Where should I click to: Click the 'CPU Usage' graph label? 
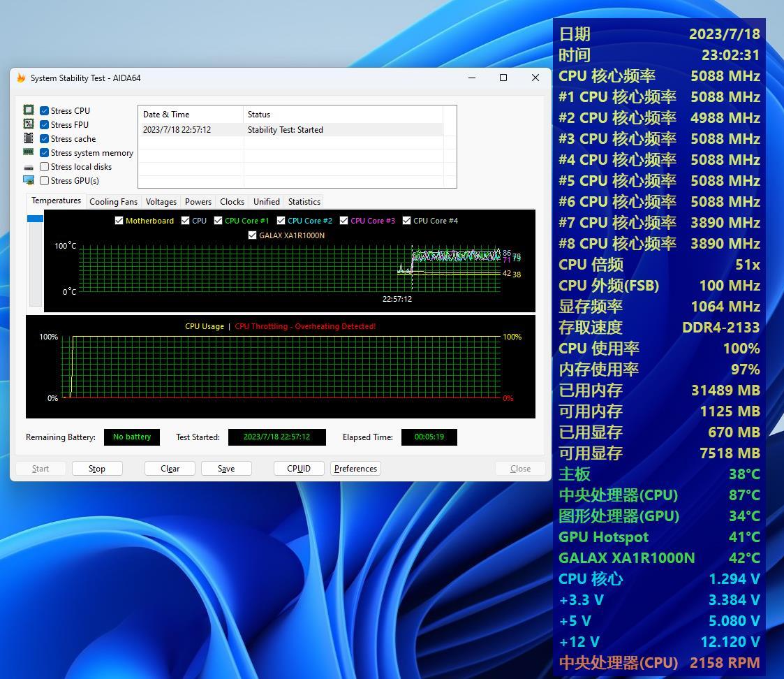tap(205, 326)
